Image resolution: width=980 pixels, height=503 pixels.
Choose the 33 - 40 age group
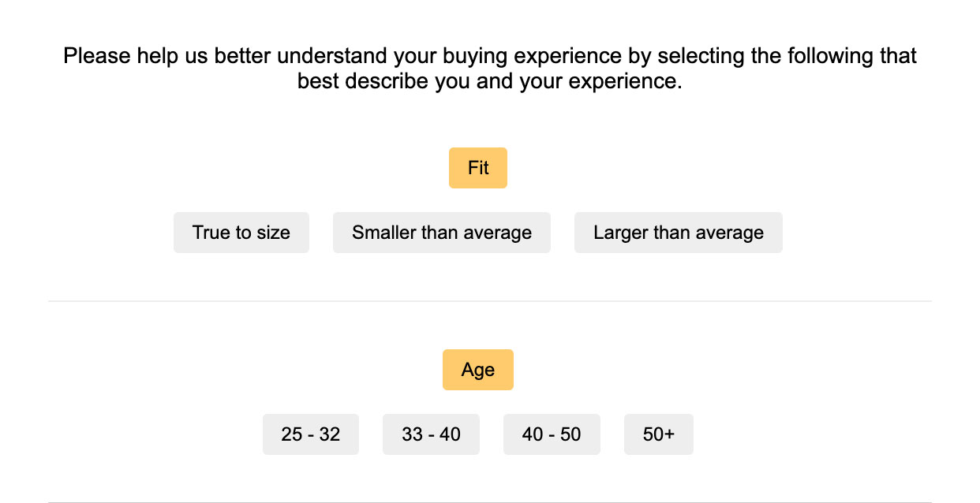[x=431, y=434]
